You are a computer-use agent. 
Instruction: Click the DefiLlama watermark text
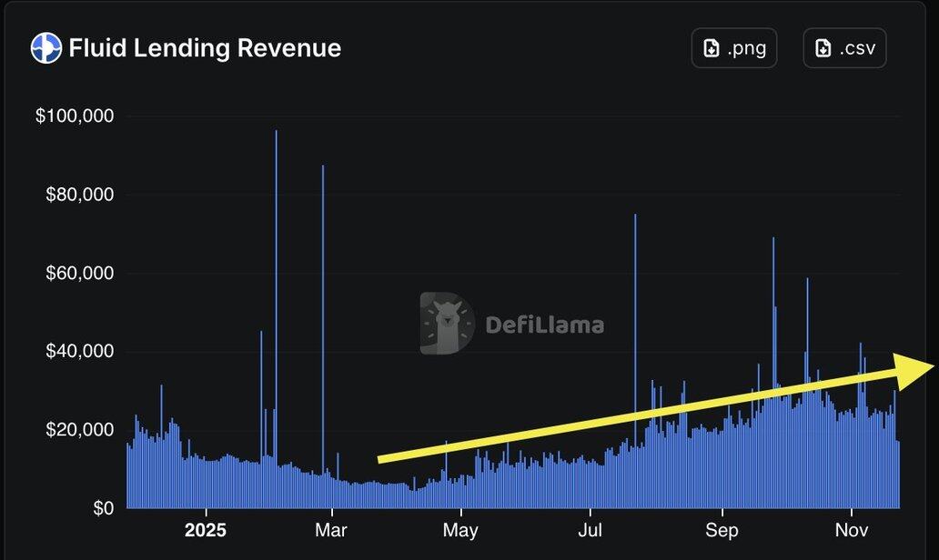544,325
